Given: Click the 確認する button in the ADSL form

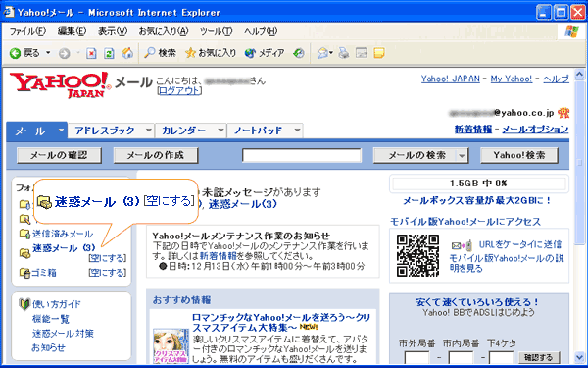Looking at the screenshot, I should [539, 357].
